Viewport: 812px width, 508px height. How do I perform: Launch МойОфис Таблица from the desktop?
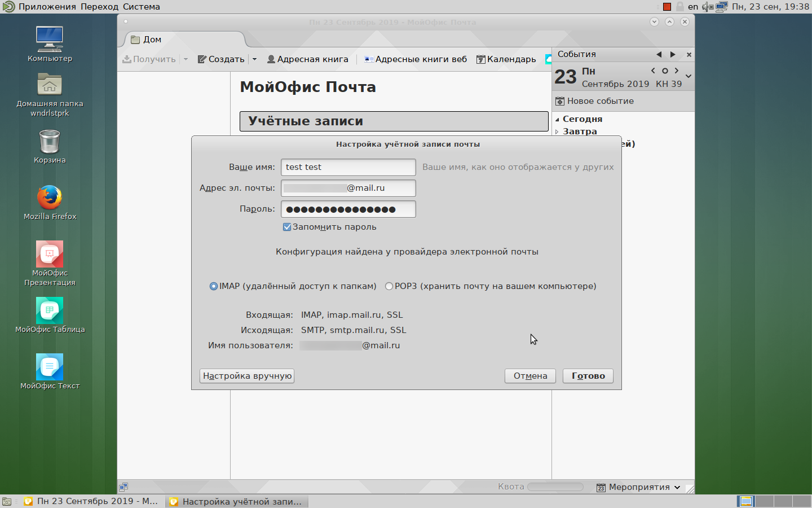pyautogui.click(x=50, y=316)
